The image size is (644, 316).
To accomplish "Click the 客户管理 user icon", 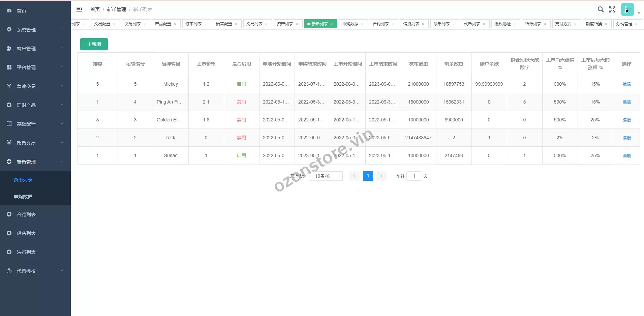I will click(9, 49).
